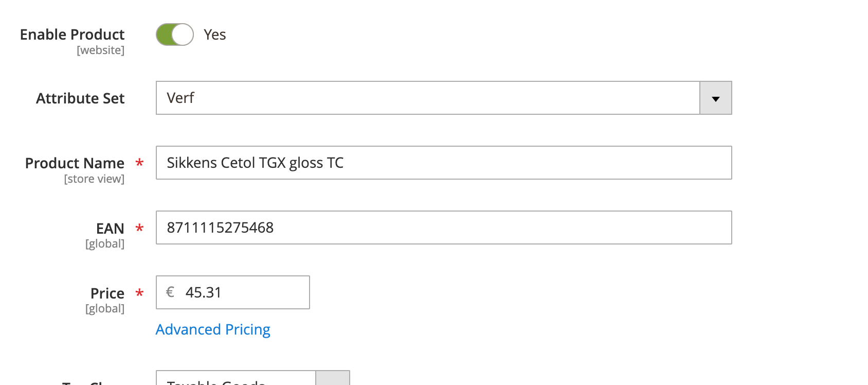The width and height of the screenshot is (868, 385).
Task: Click the Attribute Set label
Action: (x=80, y=98)
